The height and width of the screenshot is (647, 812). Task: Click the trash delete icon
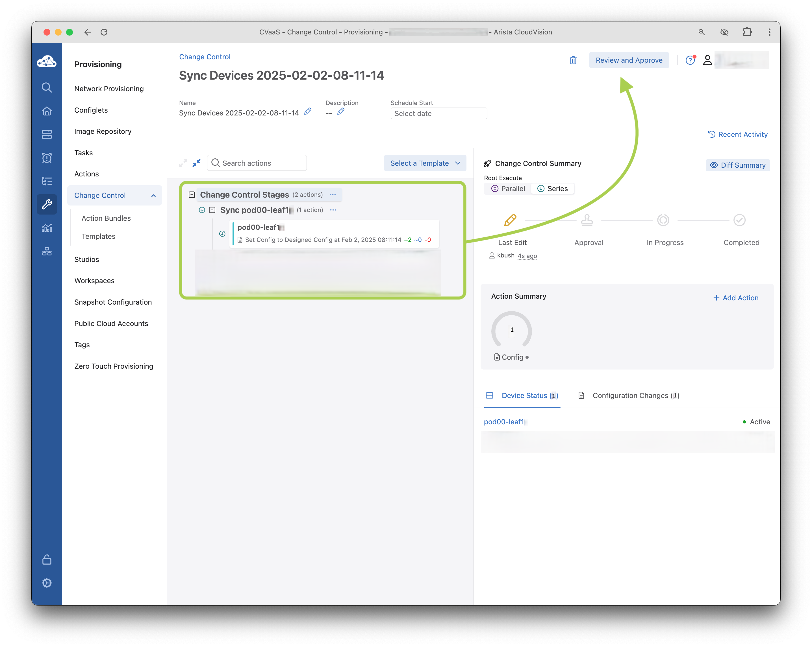coord(573,60)
